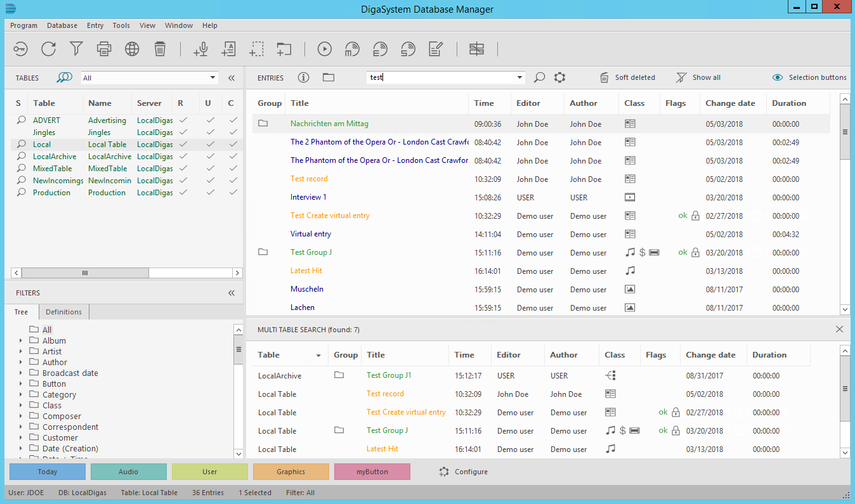855x504 pixels.
Task: Start a new recording with the microphone icon
Action: click(x=200, y=49)
